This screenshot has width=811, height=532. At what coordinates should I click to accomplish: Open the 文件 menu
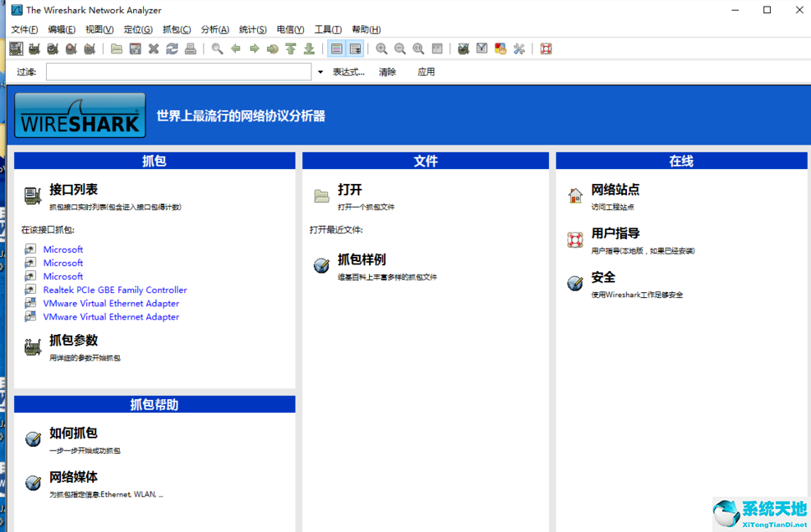(24, 30)
